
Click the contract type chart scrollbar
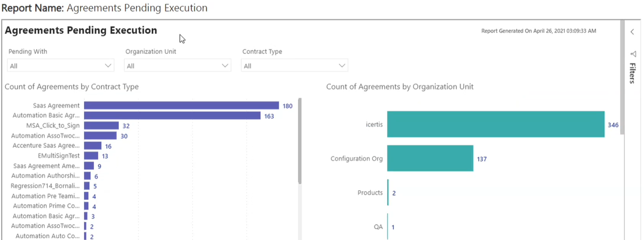click(x=300, y=140)
